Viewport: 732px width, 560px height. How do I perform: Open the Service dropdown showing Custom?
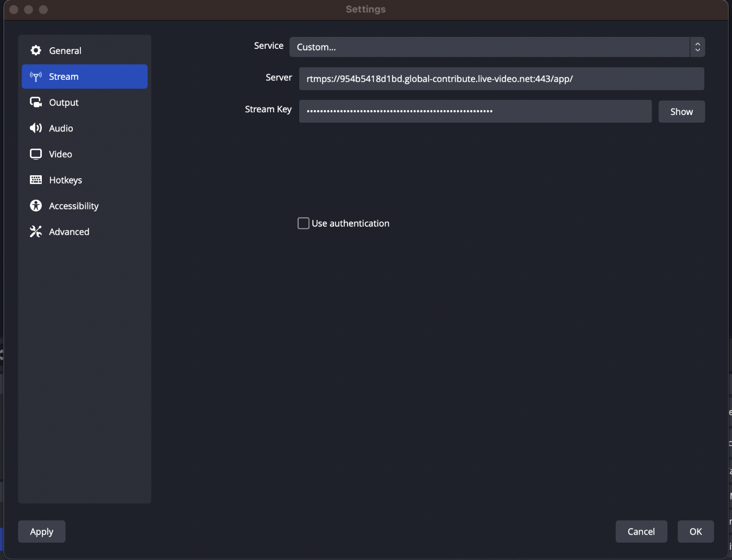(489, 47)
